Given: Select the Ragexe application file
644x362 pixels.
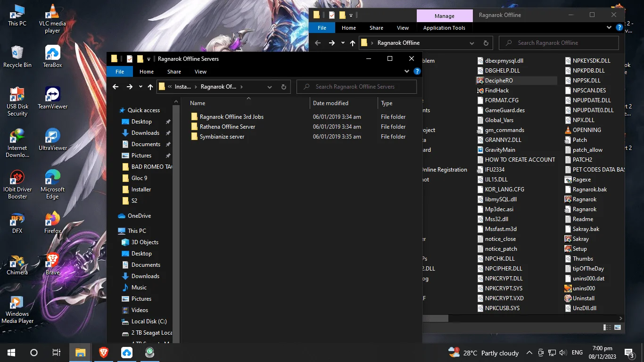Looking at the screenshot, I should (x=578, y=180).
